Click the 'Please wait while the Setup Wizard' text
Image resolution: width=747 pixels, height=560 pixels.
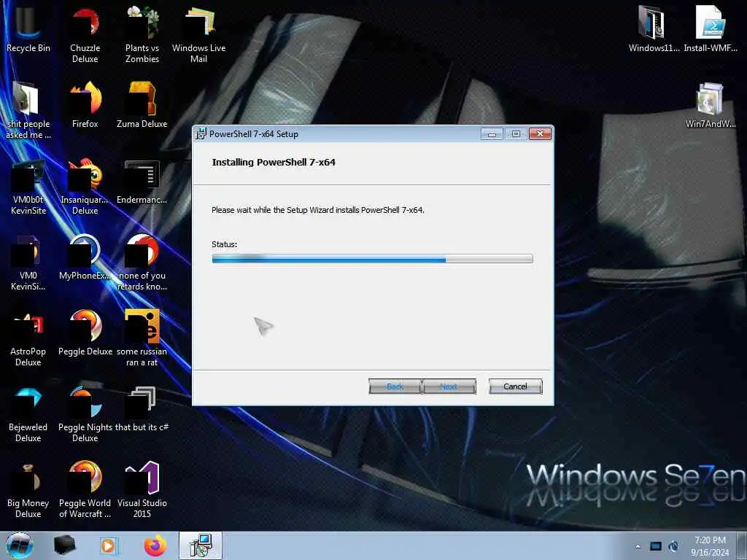click(318, 210)
